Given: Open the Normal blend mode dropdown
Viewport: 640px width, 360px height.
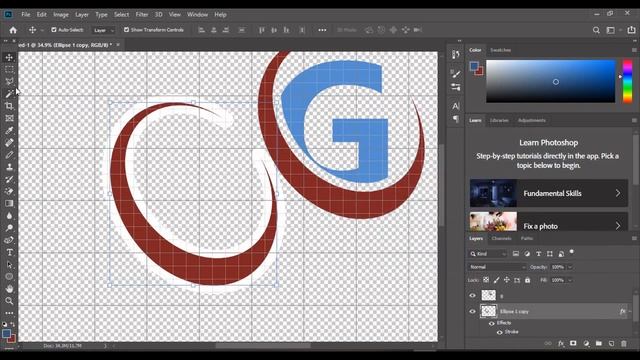Looking at the screenshot, I should (x=497, y=267).
